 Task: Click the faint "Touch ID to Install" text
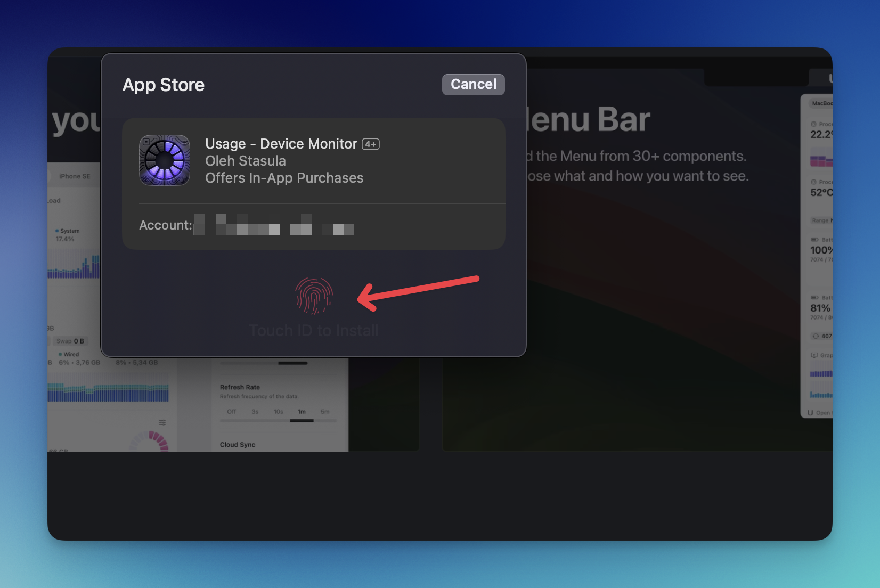tap(314, 331)
